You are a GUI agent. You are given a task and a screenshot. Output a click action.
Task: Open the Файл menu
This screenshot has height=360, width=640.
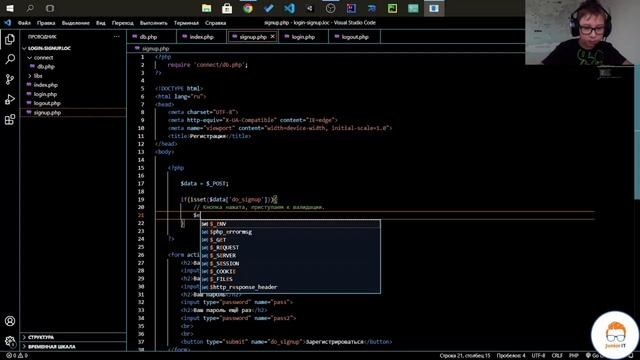point(24,23)
